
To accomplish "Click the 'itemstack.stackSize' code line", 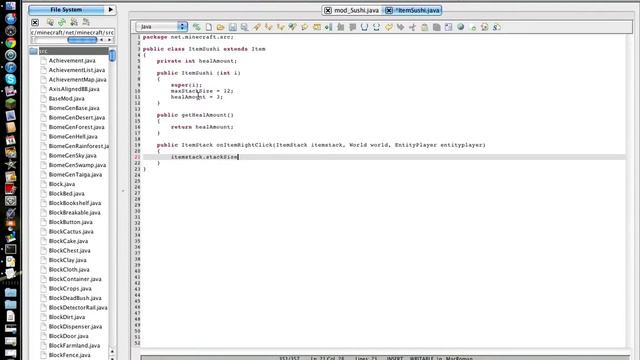I will click(204, 157).
